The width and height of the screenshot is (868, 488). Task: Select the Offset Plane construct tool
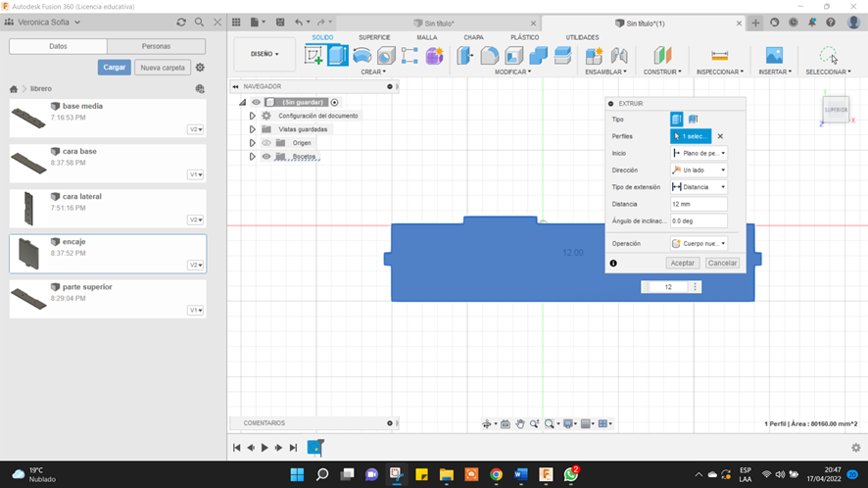(x=662, y=56)
